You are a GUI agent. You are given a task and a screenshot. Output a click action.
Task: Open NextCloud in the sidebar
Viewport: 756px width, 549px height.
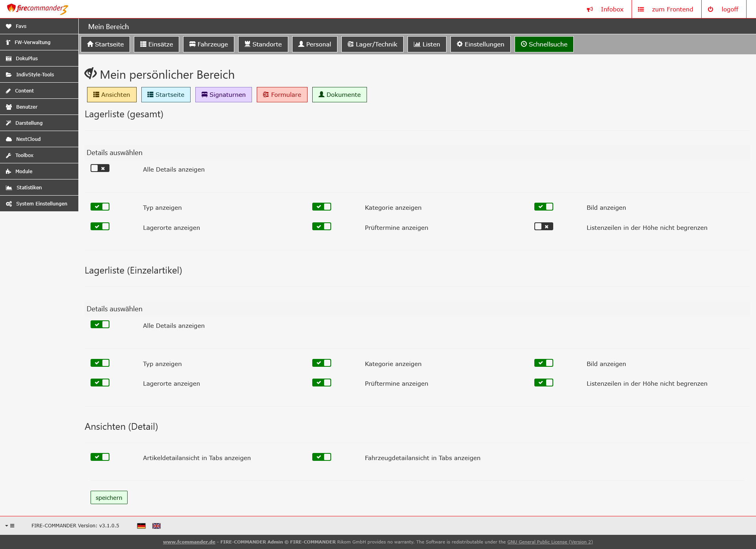(x=28, y=139)
